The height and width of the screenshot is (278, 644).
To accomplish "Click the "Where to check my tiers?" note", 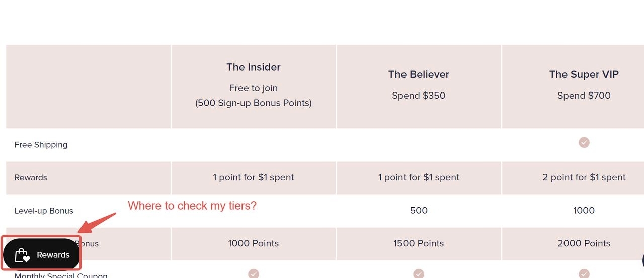I will click(192, 206).
